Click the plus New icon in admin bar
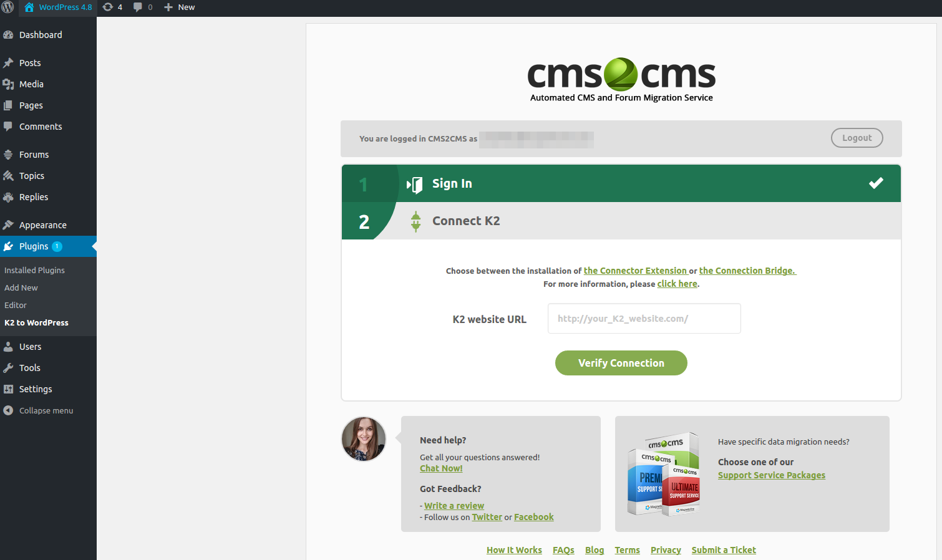The height and width of the screenshot is (560, 942). click(x=168, y=7)
